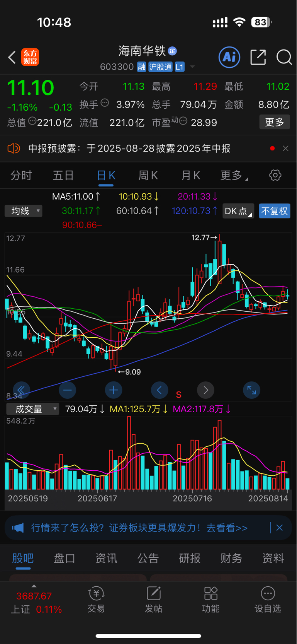Follow the 去看看>> link
Screen dimensions: 297x644
[227, 528]
